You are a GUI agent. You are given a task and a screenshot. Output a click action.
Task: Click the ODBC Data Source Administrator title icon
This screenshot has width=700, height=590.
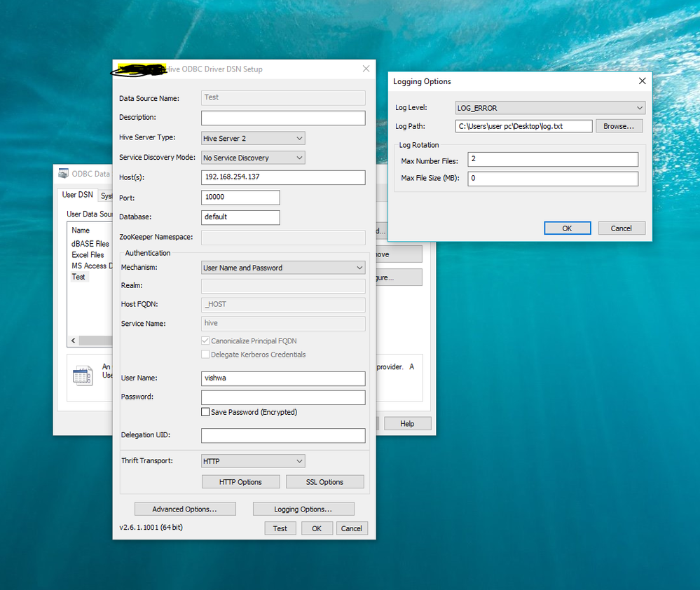[x=64, y=174]
